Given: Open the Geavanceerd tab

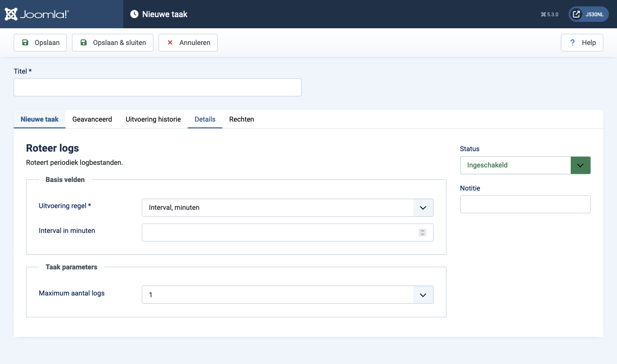Looking at the screenshot, I should [x=92, y=119].
